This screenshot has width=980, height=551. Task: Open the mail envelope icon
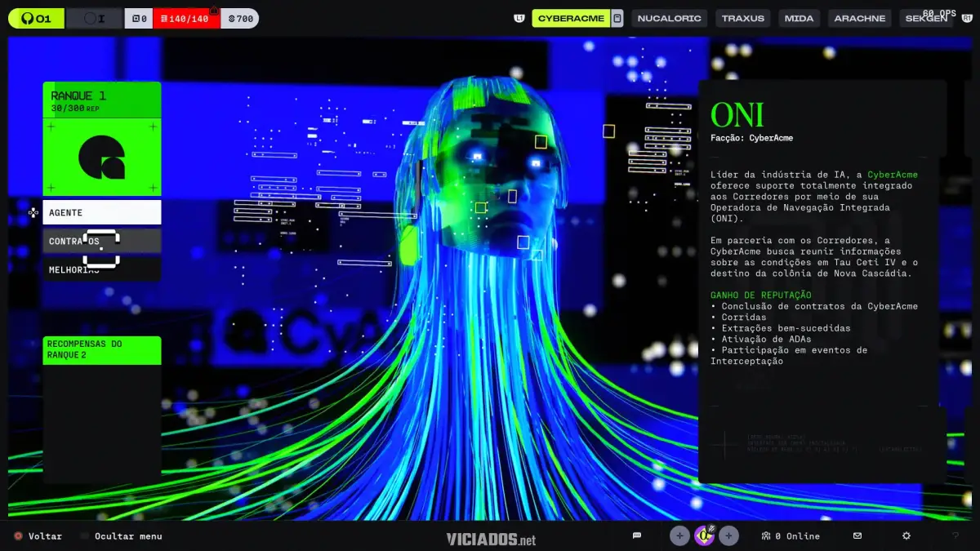[857, 535]
